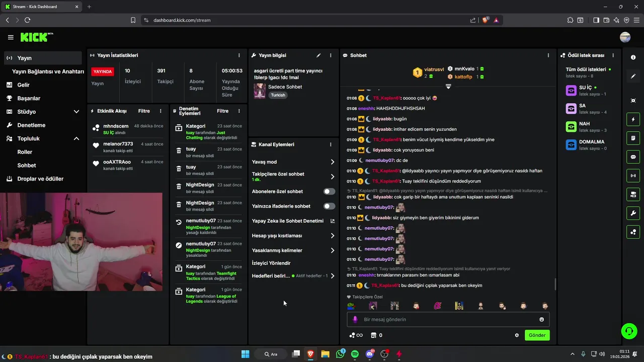Open Yayın bilgisi panel three-dot menu
Screen dimensions: 644x362
[x=331, y=55]
